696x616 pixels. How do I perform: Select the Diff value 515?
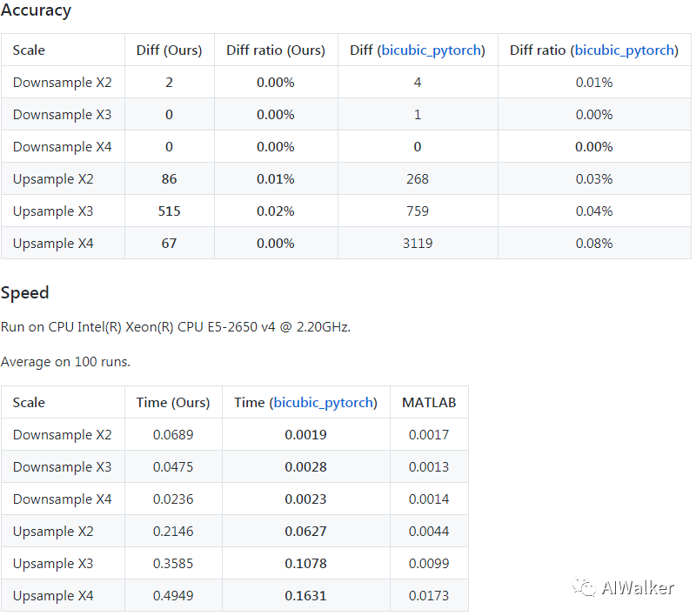(x=169, y=211)
